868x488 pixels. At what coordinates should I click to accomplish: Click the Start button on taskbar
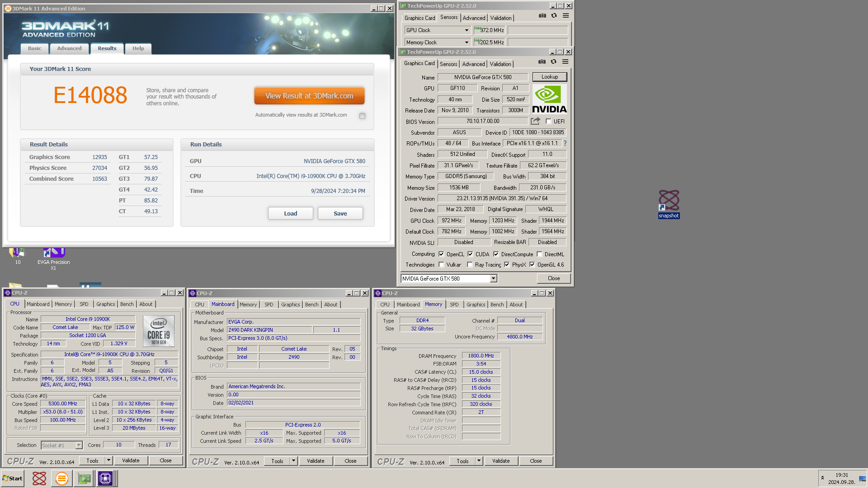13,479
